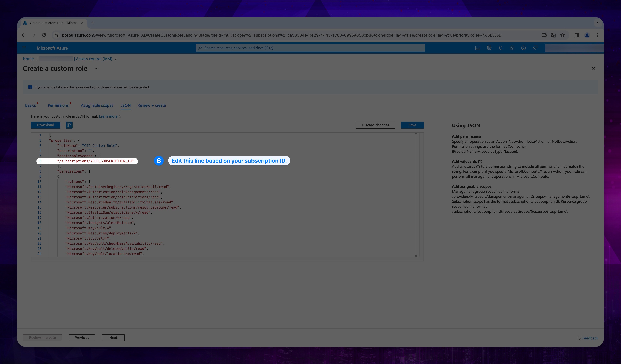This screenshot has height=364, width=621.
Task: Click the roleName C4C Custom Role line
Action: click(88, 146)
